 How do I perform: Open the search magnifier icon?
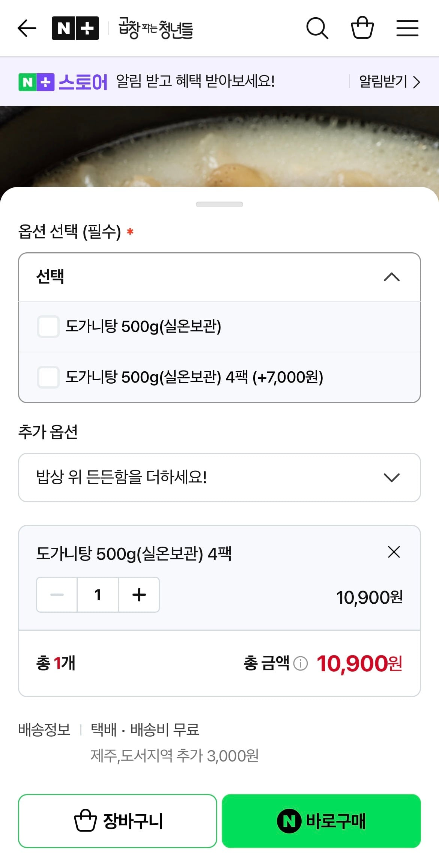click(x=317, y=28)
